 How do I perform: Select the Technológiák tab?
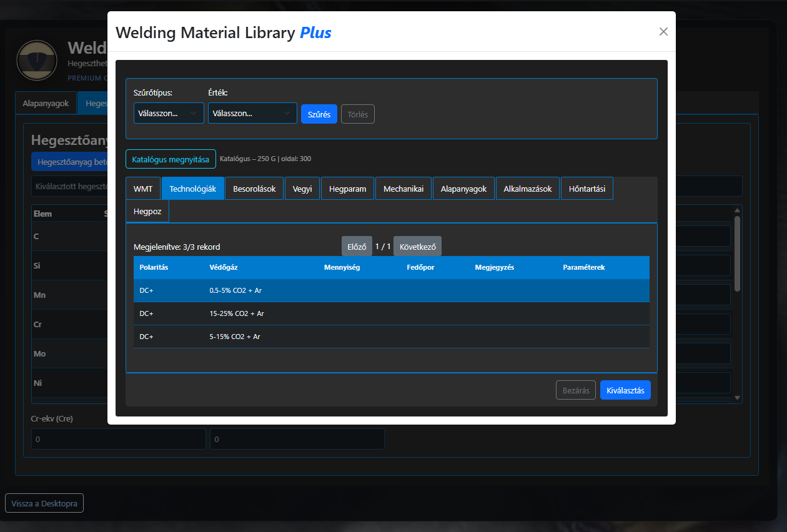tap(193, 189)
